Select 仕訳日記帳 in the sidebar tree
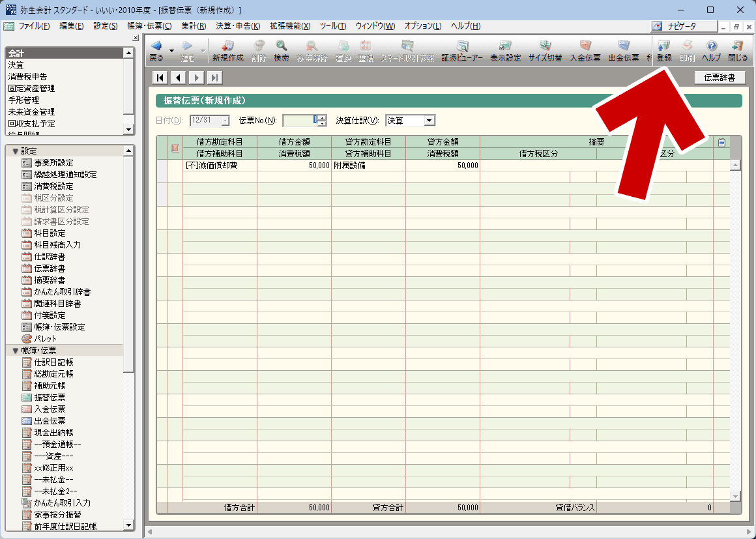 [x=53, y=362]
